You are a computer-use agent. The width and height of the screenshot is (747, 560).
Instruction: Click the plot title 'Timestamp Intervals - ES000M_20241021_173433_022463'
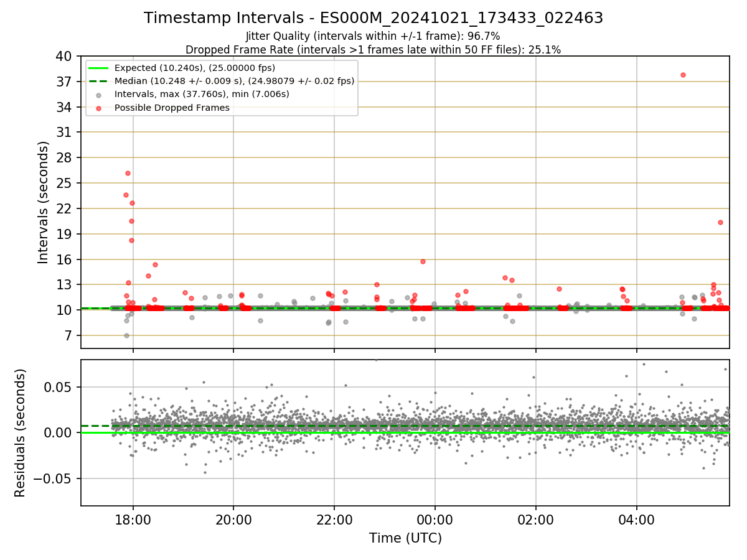[x=374, y=18]
